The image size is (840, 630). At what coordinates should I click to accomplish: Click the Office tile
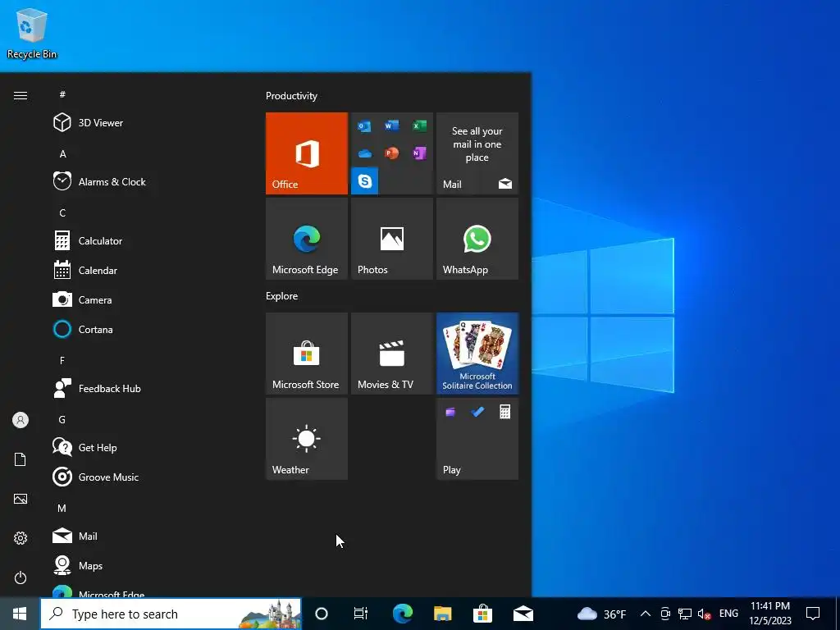307,153
